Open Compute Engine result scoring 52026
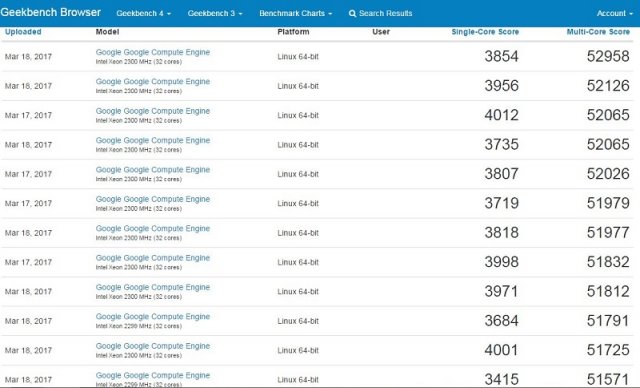This screenshot has width=640, height=388. tap(153, 170)
